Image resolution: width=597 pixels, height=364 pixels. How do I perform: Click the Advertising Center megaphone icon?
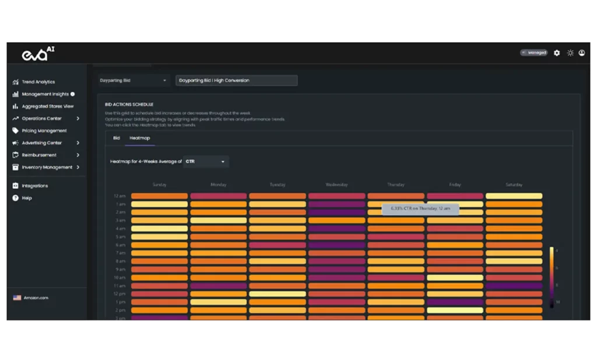point(16,143)
